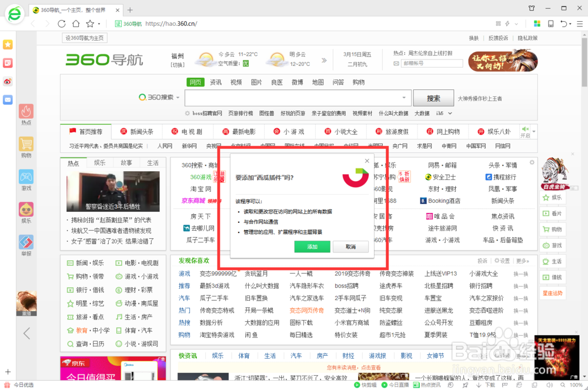Screen dimensions: 588x390
Task: Expand more hot search terms chevron
Action: (450, 114)
